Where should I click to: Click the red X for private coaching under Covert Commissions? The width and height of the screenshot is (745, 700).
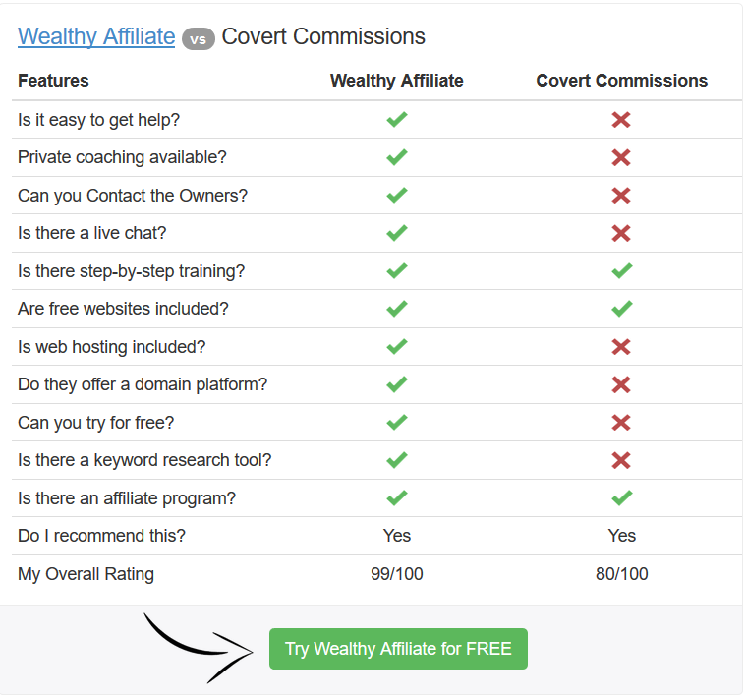(621, 157)
